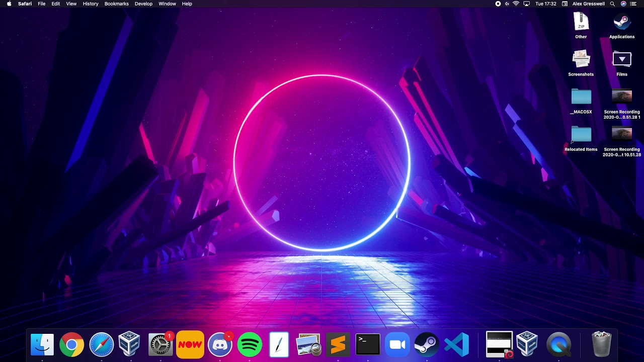The image size is (644, 362).
Task: Launch Zoom from the Dock
Action: point(397,344)
